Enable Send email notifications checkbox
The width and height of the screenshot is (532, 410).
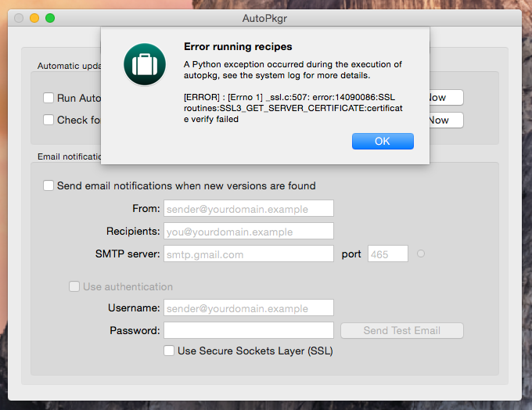click(x=49, y=185)
